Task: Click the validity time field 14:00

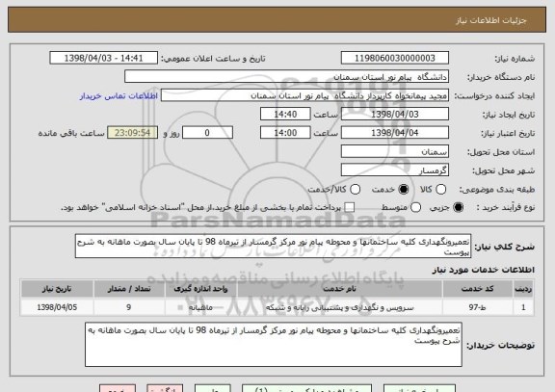Action: coord(285,133)
